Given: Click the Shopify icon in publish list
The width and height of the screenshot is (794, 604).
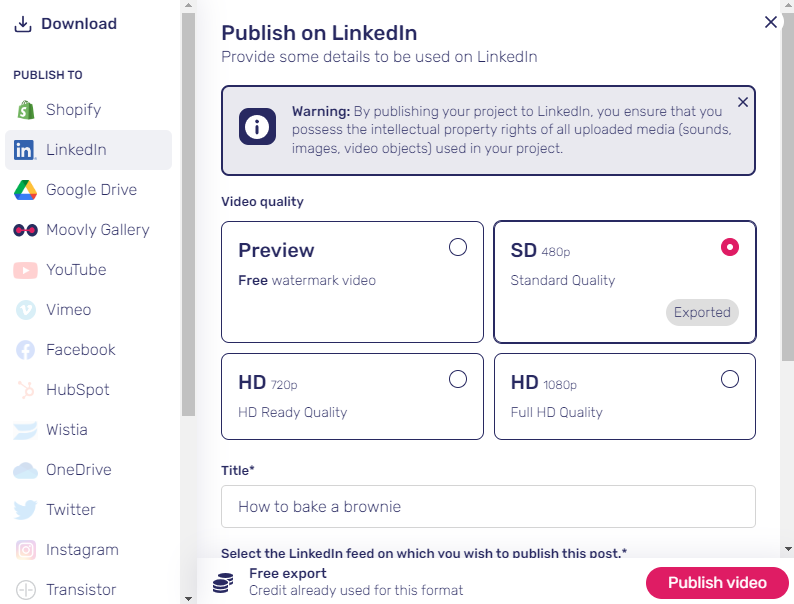Looking at the screenshot, I should tap(26, 110).
